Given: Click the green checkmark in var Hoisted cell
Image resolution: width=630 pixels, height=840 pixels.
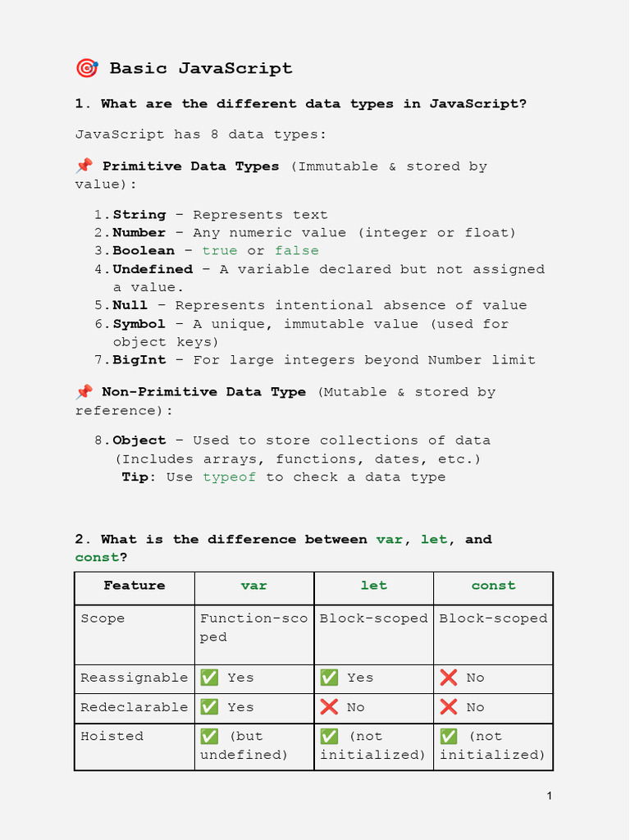Looking at the screenshot, I should coord(209,737).
